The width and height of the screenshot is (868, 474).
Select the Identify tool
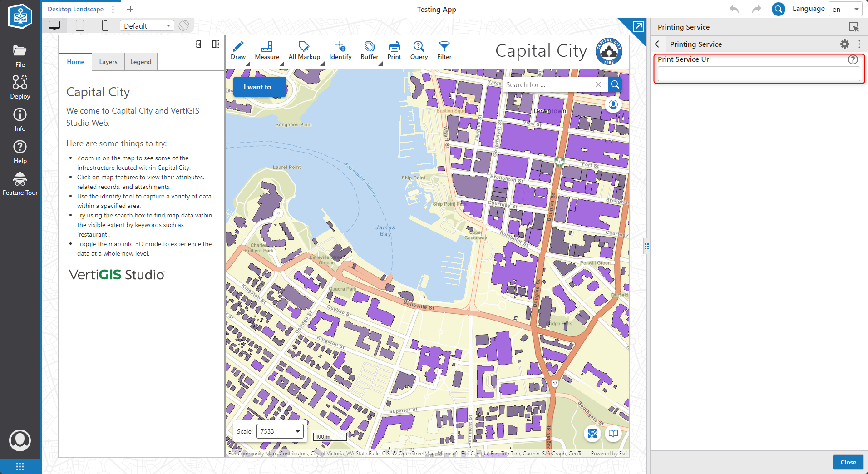[x=340, y=50]
